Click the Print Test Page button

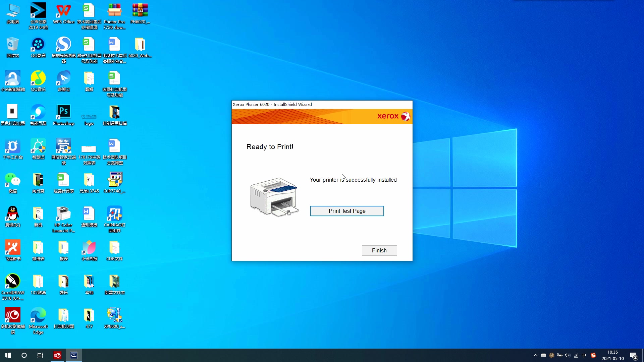click(x=347, y=211)
